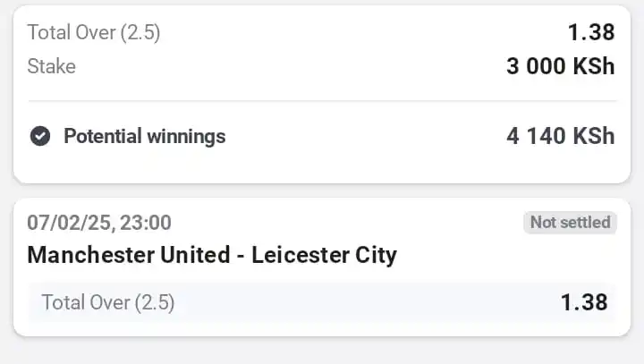The width and height of the screenshot is (644, 364).
Task: Click the Potential winnings label
Action: point(145,137)
